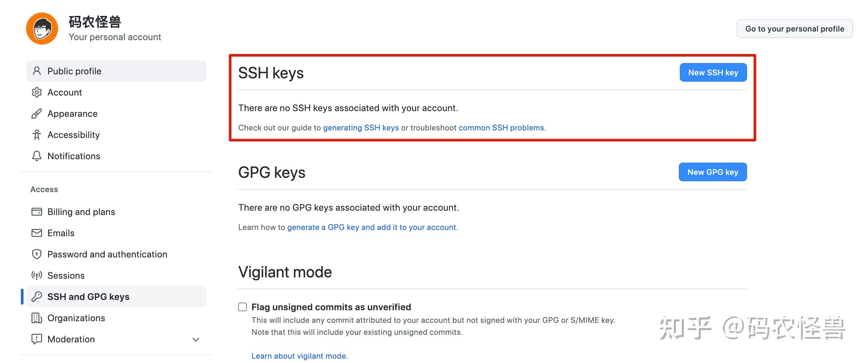868x363 pixels.
Task: Click the credit card icon for Billing
Action: 36,212
